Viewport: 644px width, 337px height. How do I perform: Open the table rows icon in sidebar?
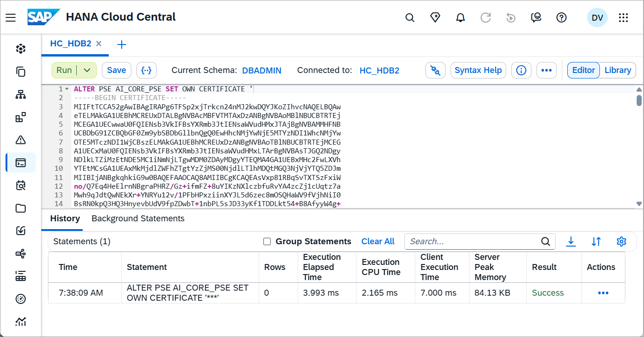point(21,276)
